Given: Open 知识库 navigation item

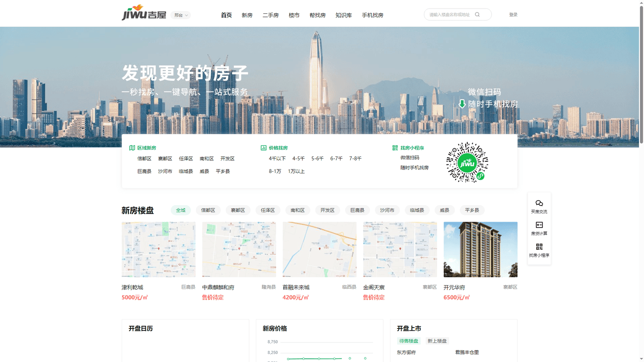Looking at the screenshot, I should (x=343, y=15).
